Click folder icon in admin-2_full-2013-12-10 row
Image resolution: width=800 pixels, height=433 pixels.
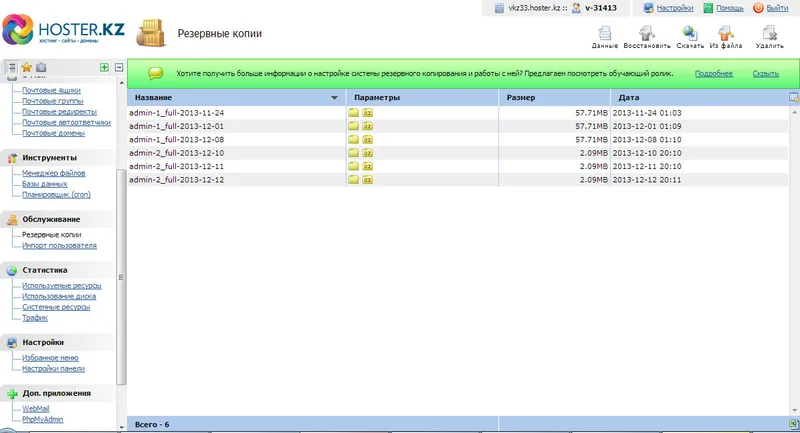pos(354,153)
